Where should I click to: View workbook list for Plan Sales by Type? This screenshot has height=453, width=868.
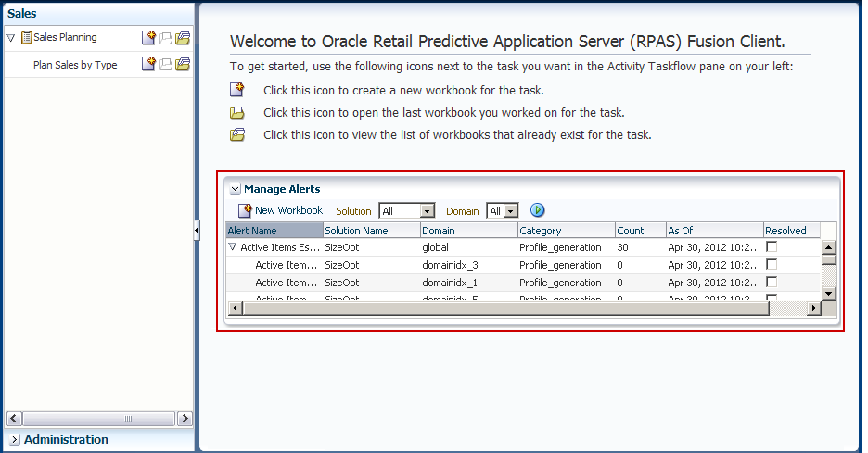pos(183,64)
